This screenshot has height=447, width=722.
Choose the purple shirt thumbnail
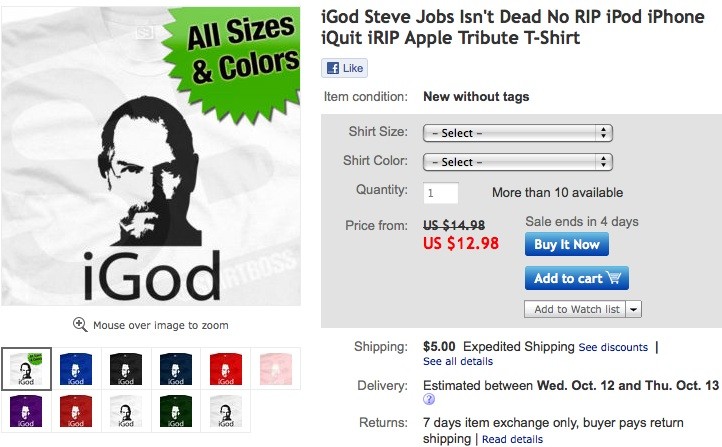pyautogui.click(x=25, y=411)
